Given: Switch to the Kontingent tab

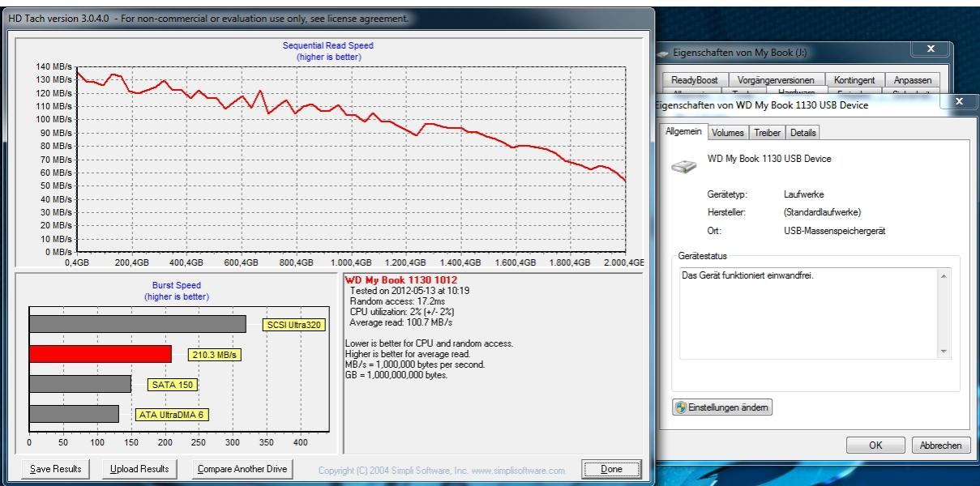Looking at the screenshot, I should tap(854, 80).
